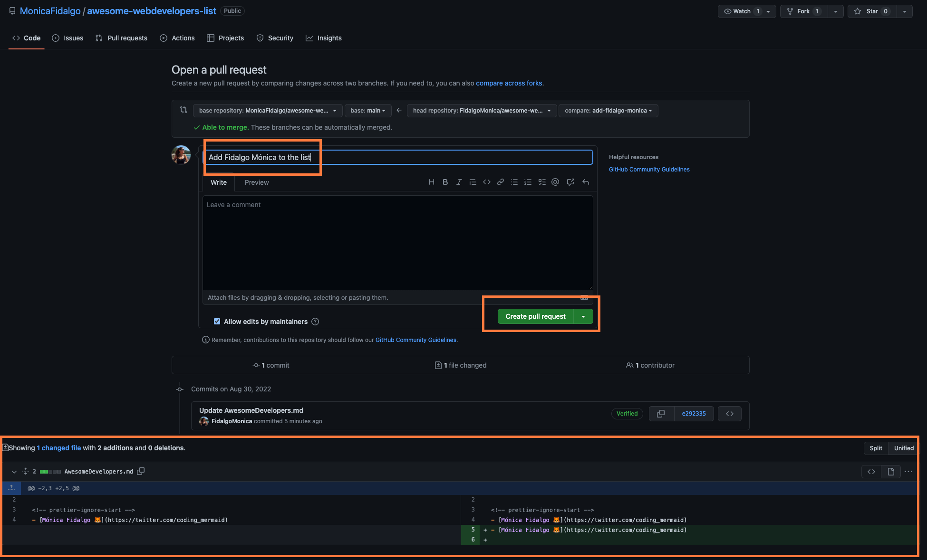Switch diff view to Unified

tap(903, 448)
